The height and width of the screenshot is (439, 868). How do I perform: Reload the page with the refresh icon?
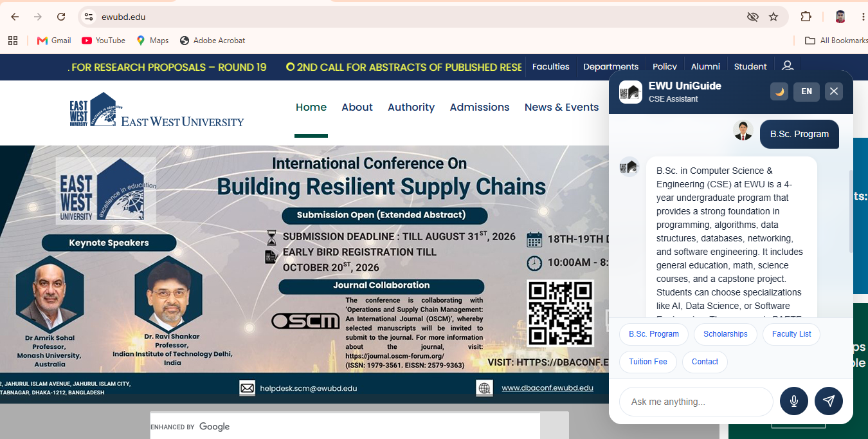tap(61, 17)
